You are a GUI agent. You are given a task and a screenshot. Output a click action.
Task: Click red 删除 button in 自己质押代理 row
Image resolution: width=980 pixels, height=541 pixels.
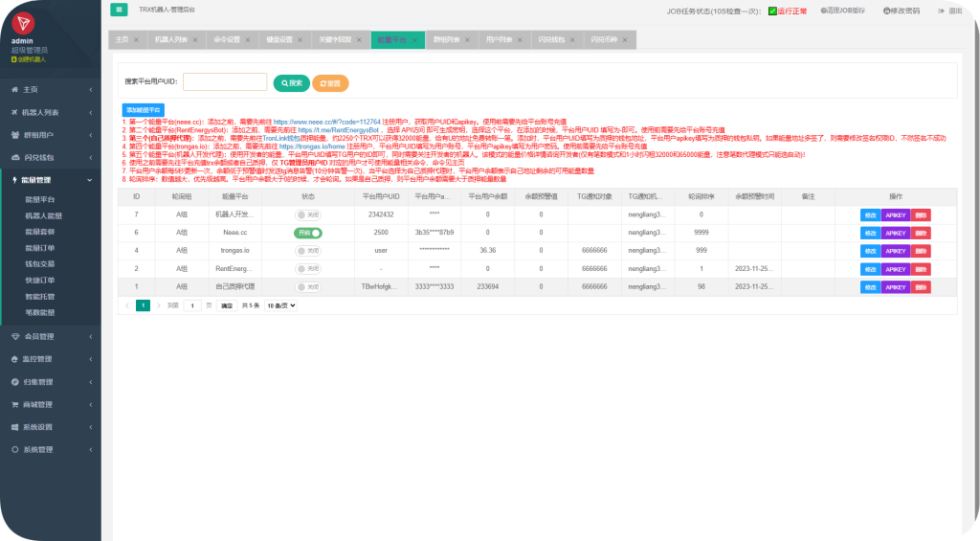pyautogui.click(x=921, y=287)
